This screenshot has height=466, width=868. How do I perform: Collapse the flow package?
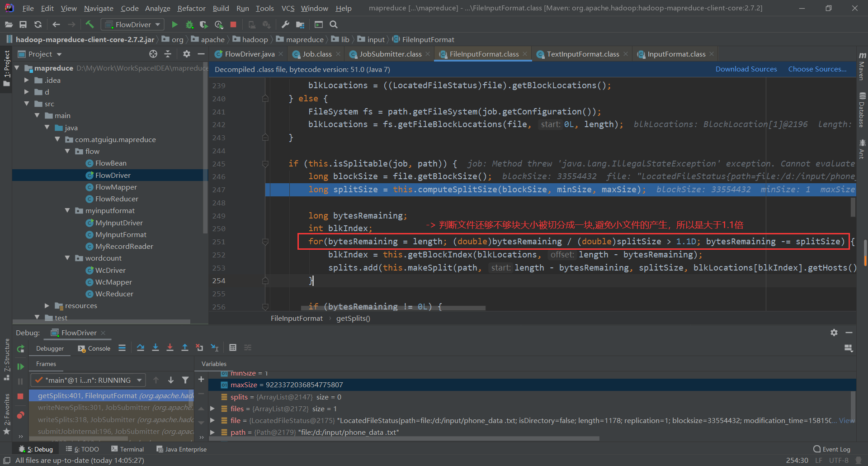[x=67, y=151]
